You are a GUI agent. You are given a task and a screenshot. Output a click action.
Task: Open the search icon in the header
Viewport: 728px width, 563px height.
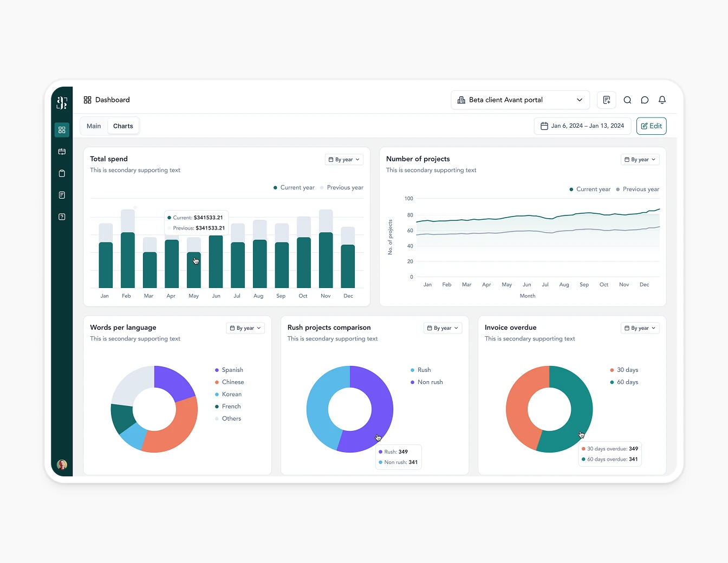(x=627, y=100)
